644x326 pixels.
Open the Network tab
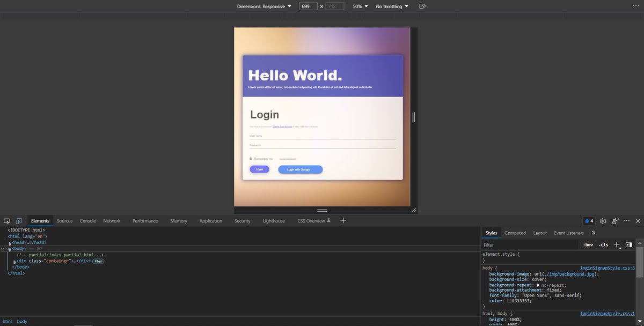pyautogui.click(x=112, y=221)
